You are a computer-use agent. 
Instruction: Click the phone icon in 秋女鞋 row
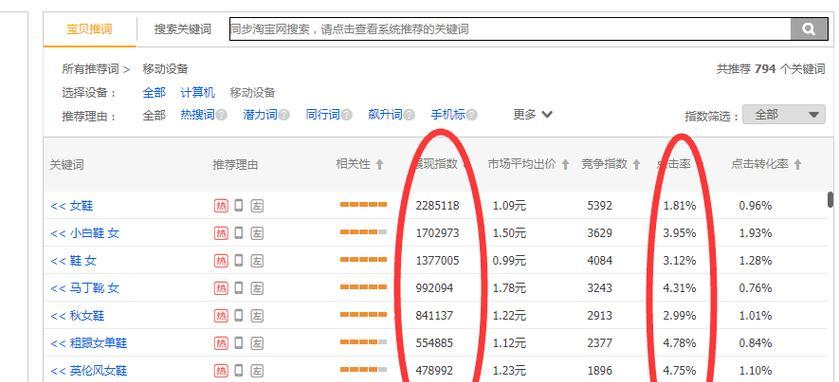point(239,315)
